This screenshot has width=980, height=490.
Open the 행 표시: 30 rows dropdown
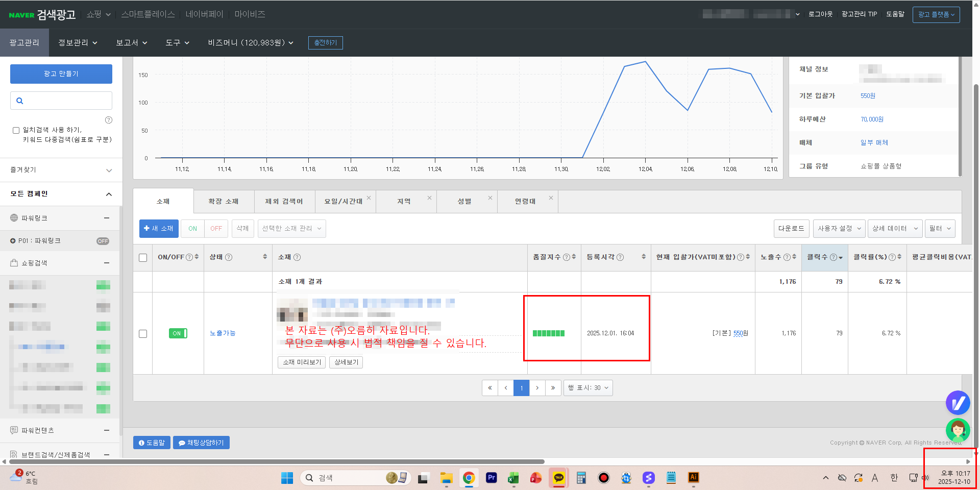(x=588, y=388)
